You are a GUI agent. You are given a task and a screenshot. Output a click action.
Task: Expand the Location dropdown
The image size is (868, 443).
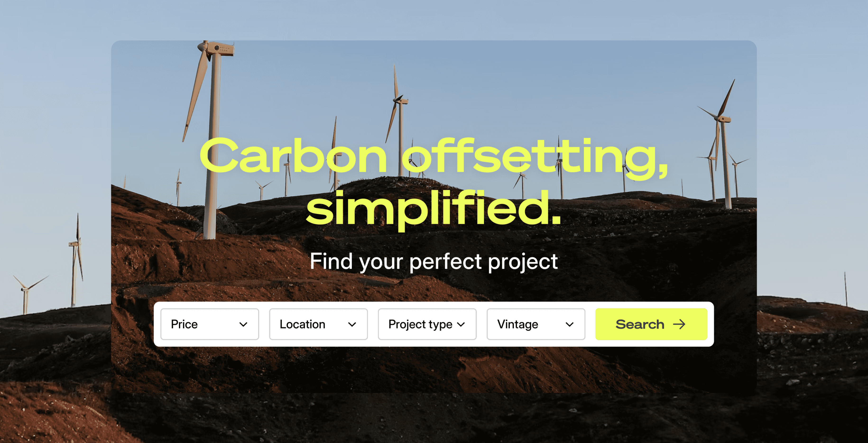tap(319, 324)
